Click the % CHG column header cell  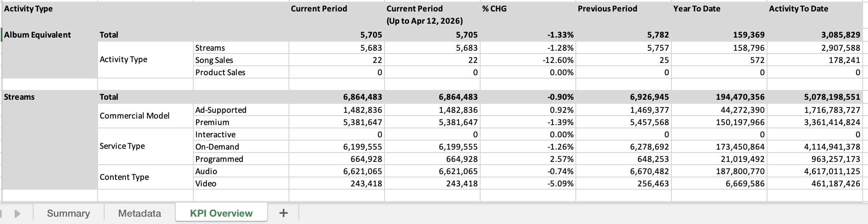coord(494,9)
